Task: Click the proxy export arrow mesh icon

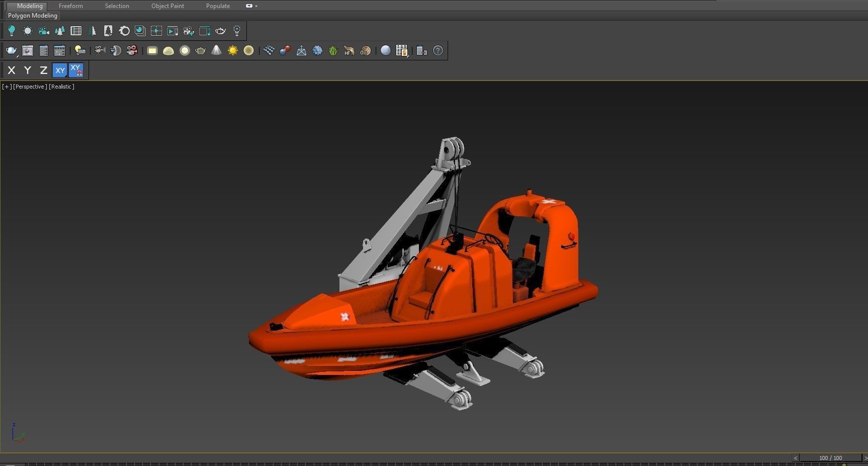Action: [x=301, y=50]
